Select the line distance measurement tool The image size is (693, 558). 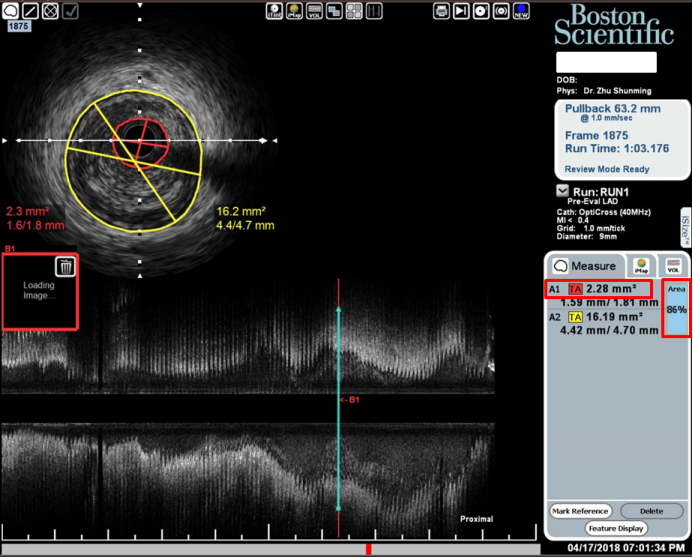30,11
